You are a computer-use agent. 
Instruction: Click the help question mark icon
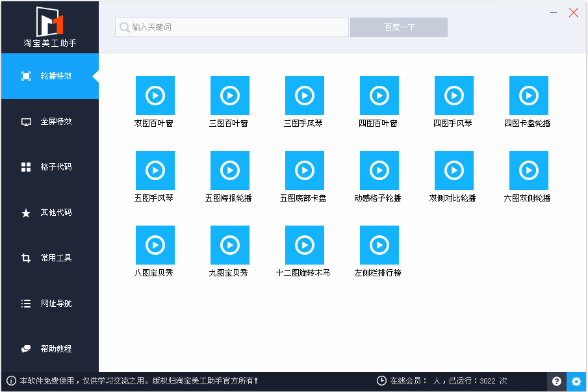pos(557,382)
